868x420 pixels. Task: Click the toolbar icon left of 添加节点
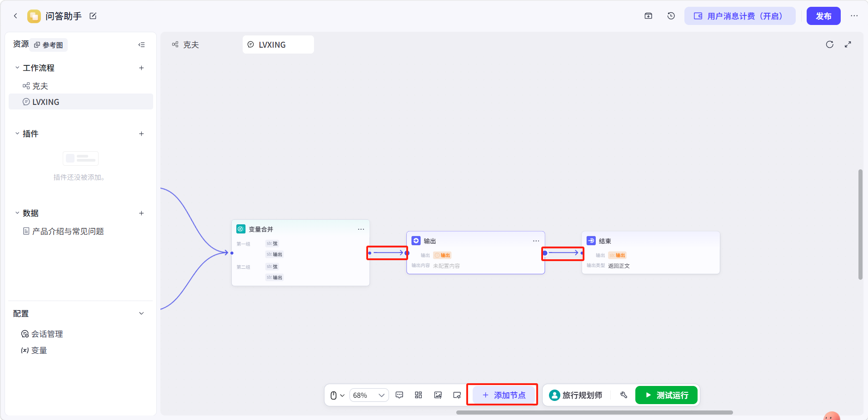coord(457,395)
